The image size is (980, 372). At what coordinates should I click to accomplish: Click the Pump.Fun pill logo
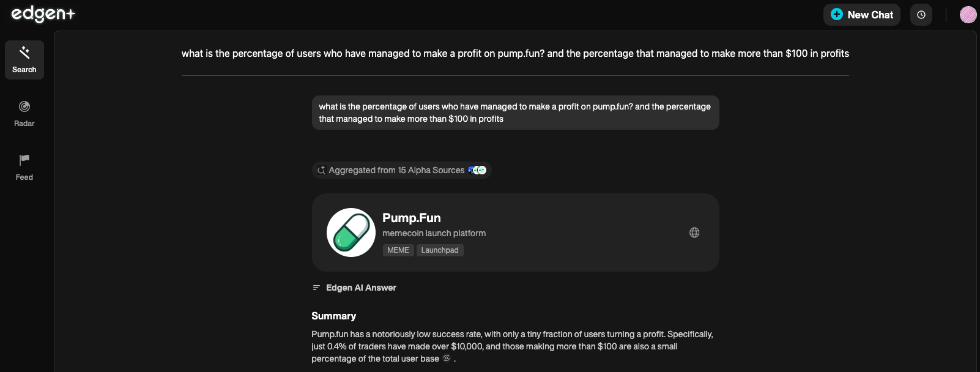pos(351,232)
